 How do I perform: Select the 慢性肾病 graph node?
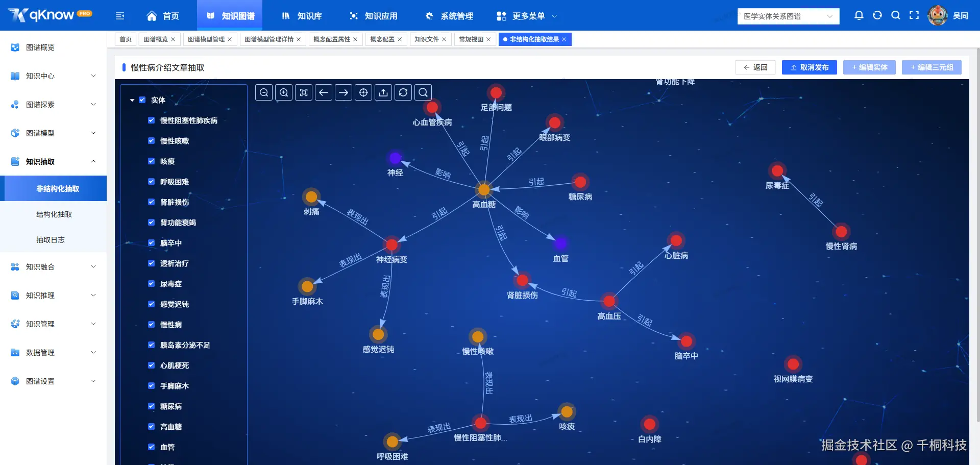pos(842,232)
